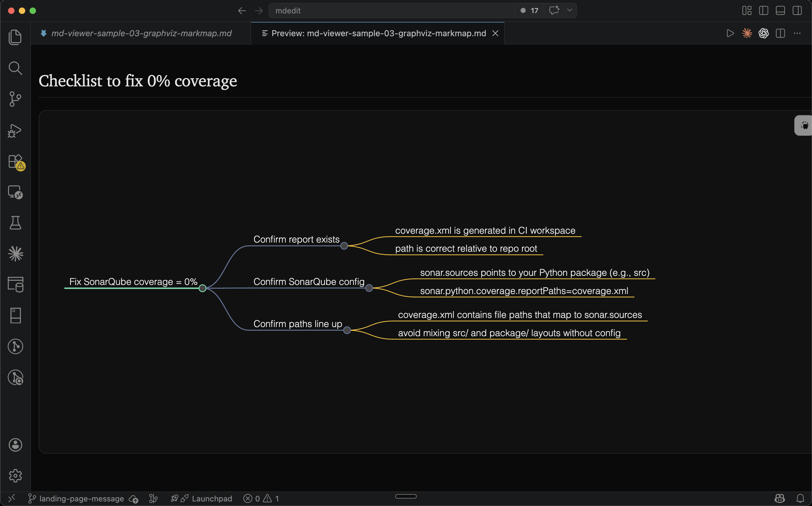Click the mdedit command center search field
Image resolution: width=812 pixels, height=506 pixels.
[392, 10]
